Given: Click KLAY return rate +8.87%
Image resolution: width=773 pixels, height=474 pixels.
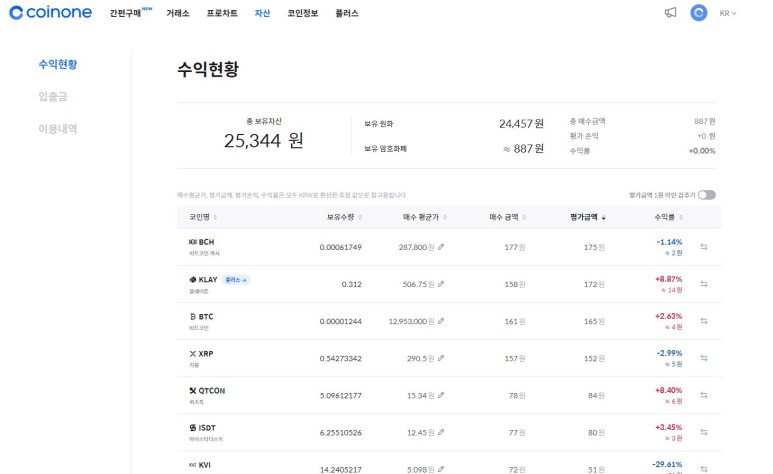Looking at the screenshot, I should 668,279.
